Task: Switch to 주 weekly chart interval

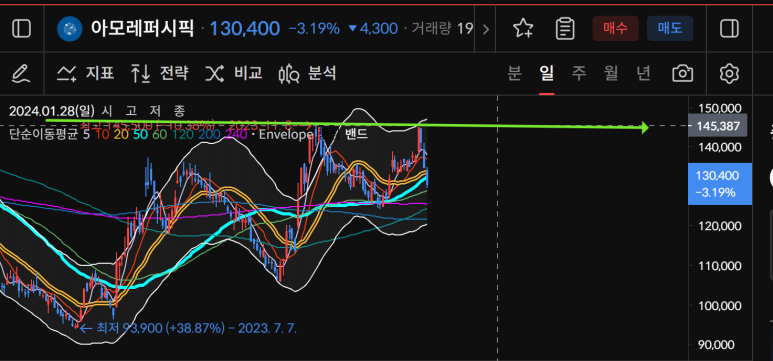Action: tap(579, 73)
